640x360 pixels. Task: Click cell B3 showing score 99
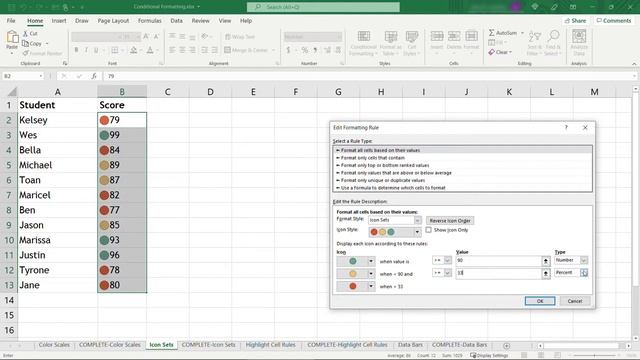point(122,135)
